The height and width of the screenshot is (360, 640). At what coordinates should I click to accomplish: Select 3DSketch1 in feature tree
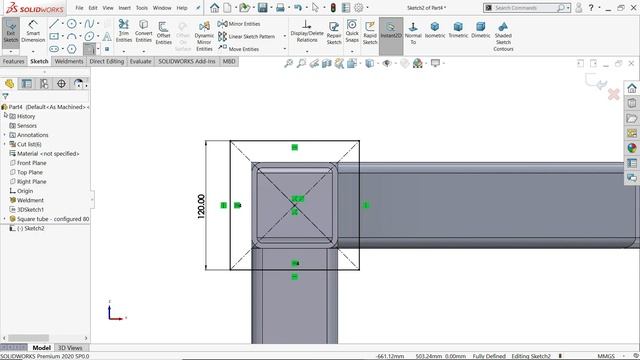click(x=30, y=209)
